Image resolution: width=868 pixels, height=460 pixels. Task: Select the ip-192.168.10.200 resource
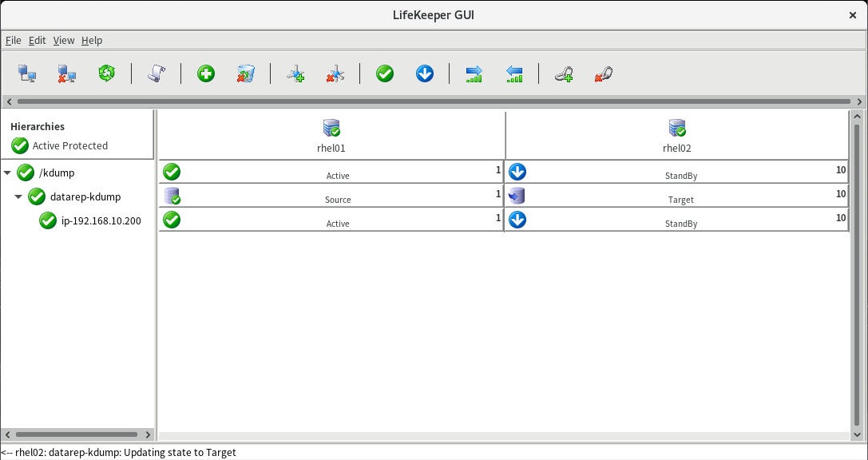click(x=101, y=220)
